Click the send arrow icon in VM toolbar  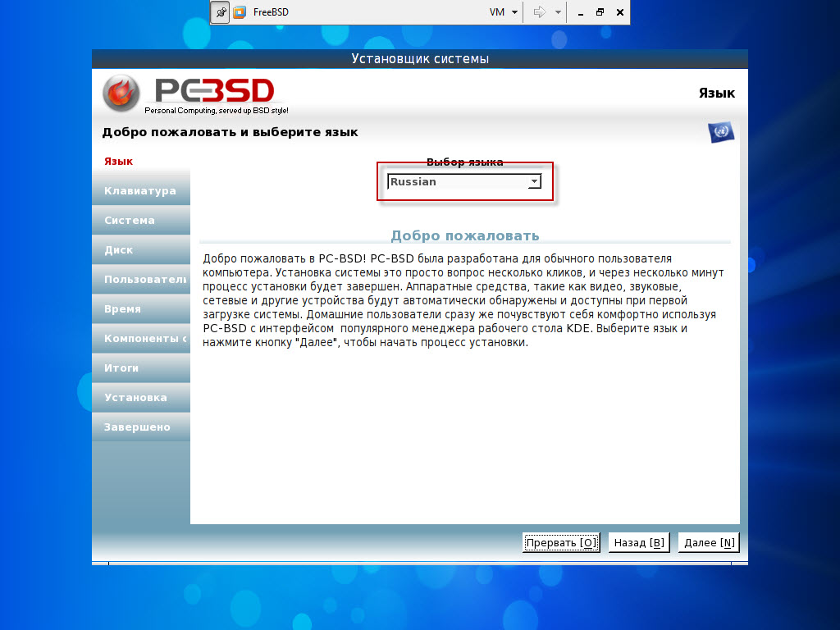click(x=540, y=11)
